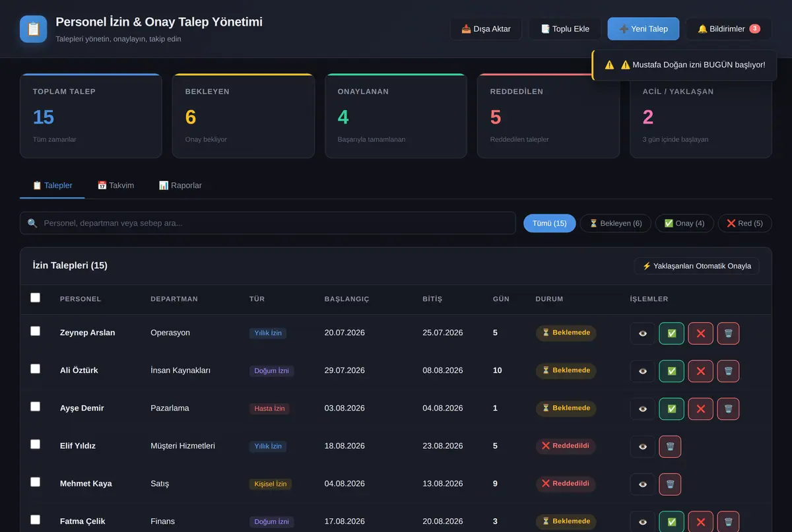Show Tümü (15) requests filter

pos(550,223)
